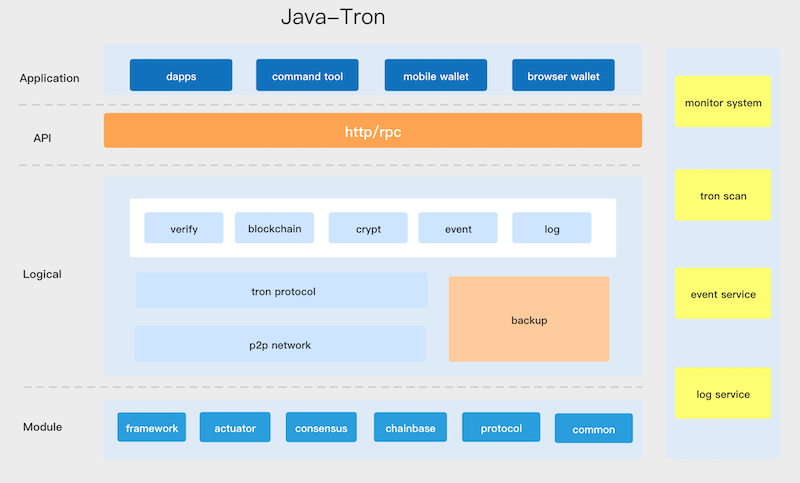
Task: Click the orange backup block
Action: coord(529,319)
